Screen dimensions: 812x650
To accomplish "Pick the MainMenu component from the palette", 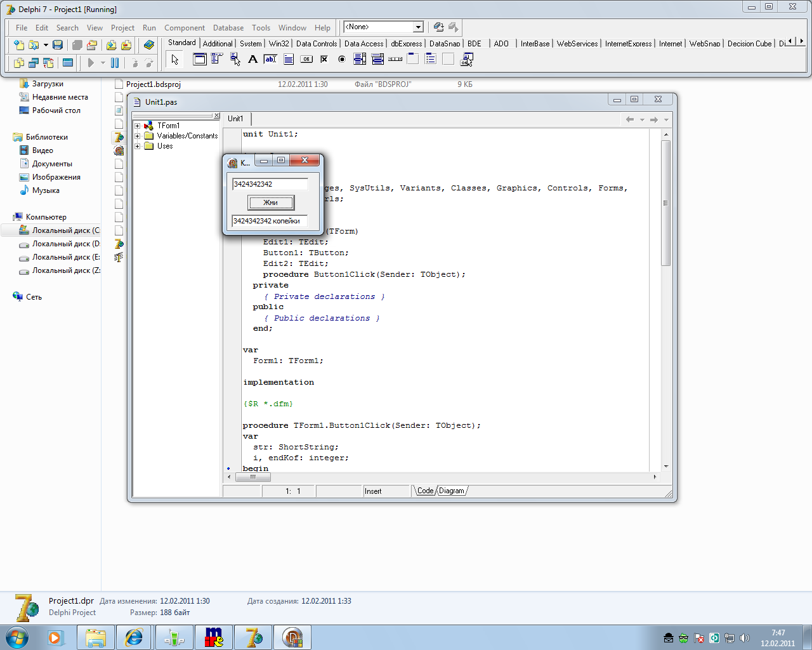I will coord(217,60).
